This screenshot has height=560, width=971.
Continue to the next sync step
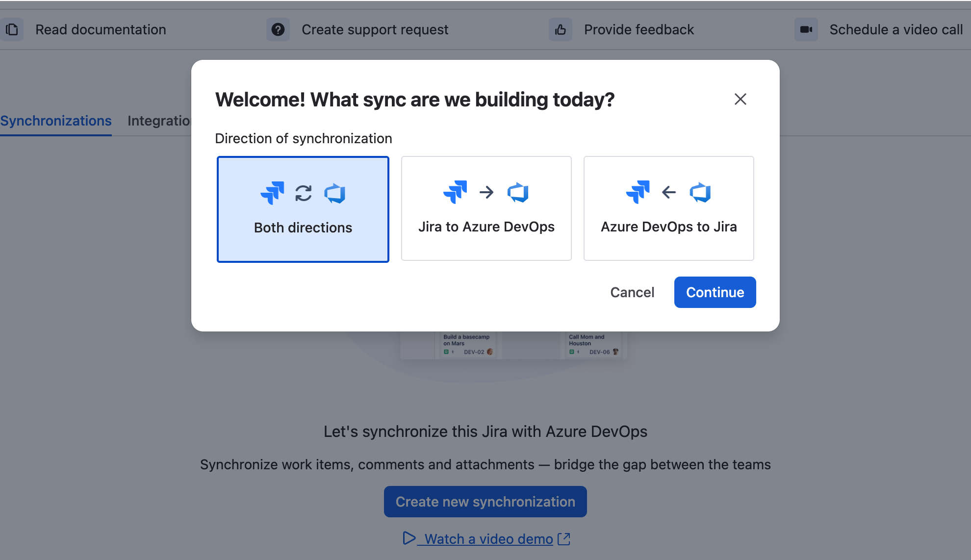pyautogui.click(x=715, y=292)
